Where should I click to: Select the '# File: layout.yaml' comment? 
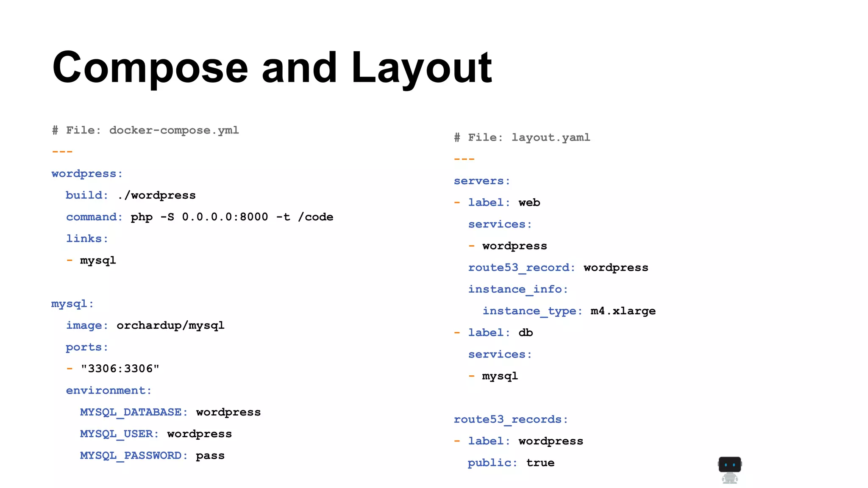[x=522, y=137]
